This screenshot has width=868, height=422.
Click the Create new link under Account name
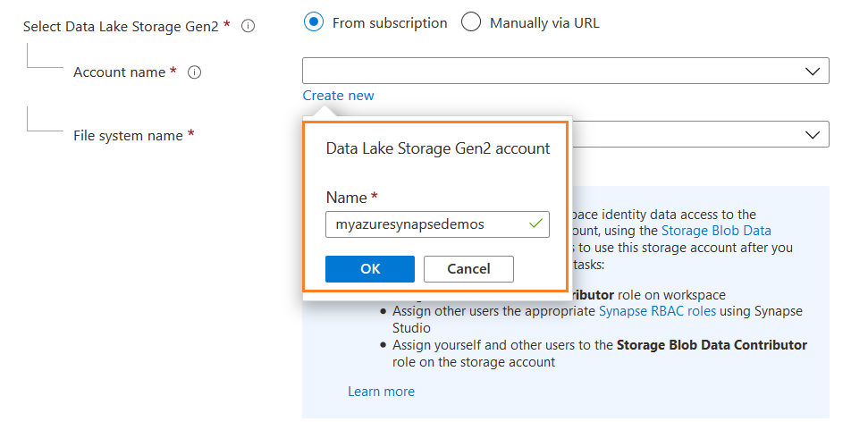pyautogui.click(x=338, y=96)
